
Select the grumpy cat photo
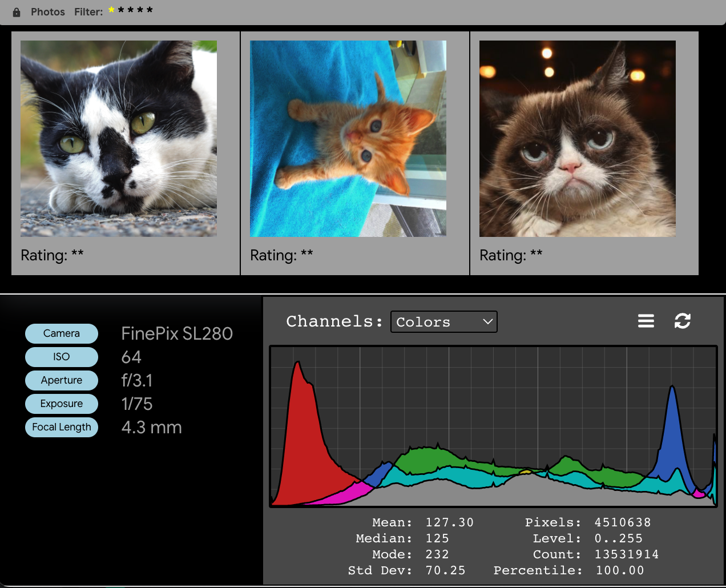coord(578,139)
